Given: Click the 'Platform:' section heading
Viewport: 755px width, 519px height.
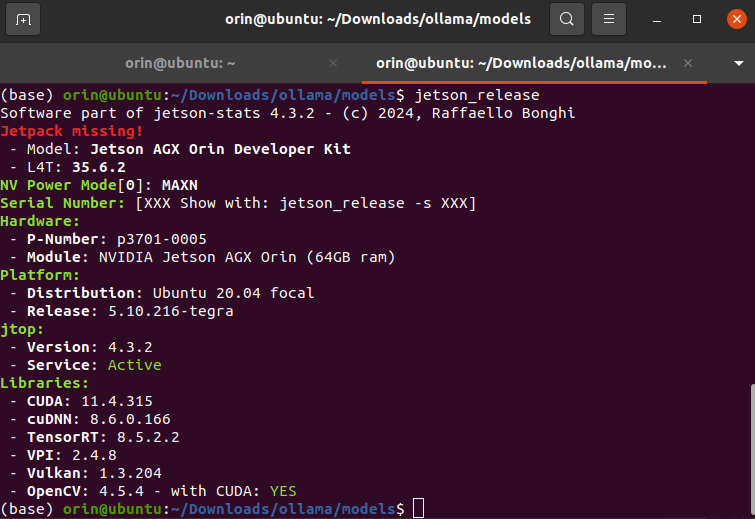Looking at the screenshot, I should point(40,275).
